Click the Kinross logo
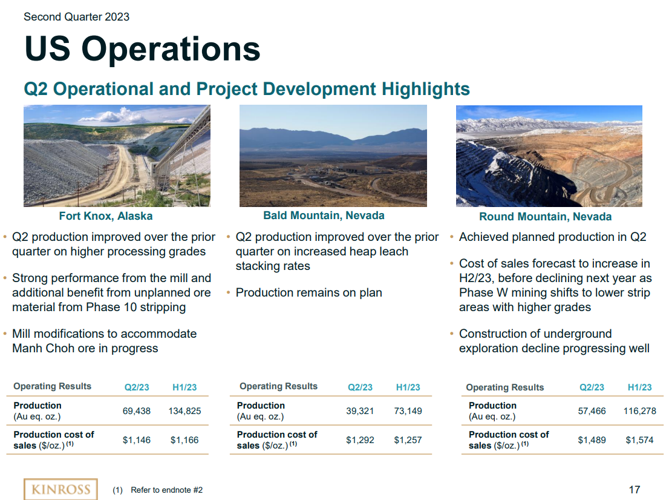 [x=61, y=489]
